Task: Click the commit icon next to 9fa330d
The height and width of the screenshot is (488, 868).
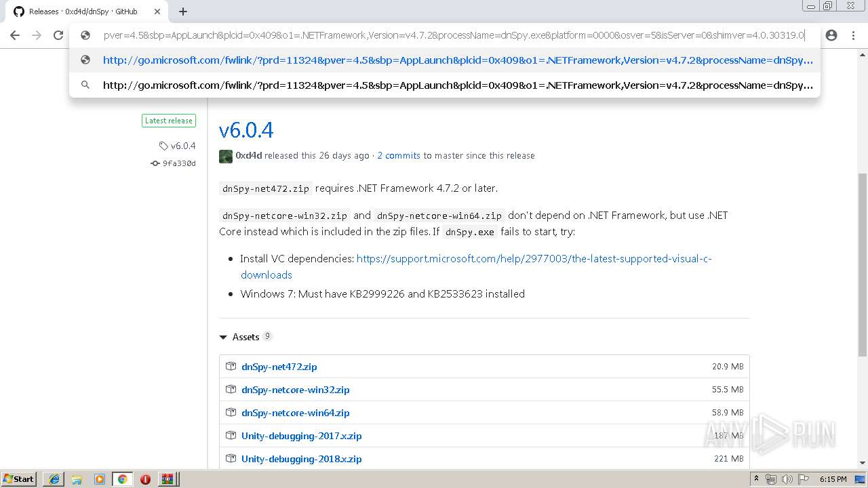Action: tap(155, 163)
